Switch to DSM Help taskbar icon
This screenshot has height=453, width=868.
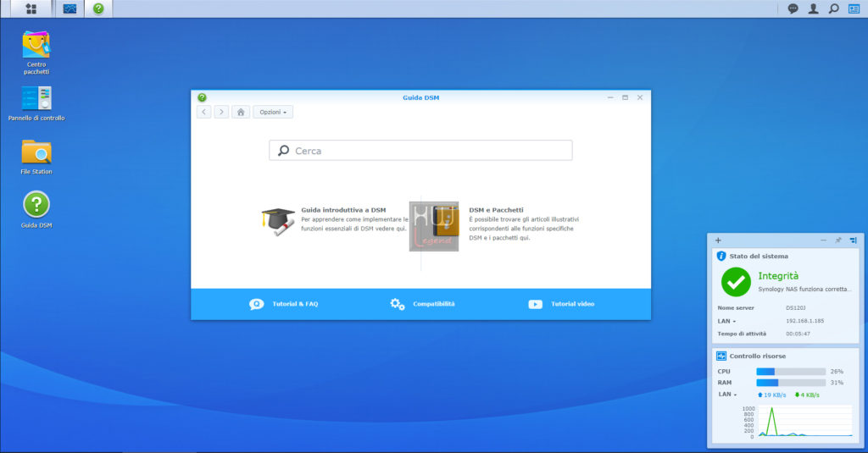[x=98, y=8]
